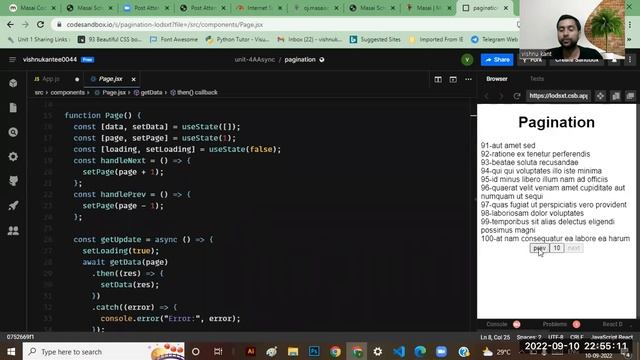The height and width of the screenshot is (360, 640).
Task: Open the Suggested Sites bookmark
Action: point(375,40)
